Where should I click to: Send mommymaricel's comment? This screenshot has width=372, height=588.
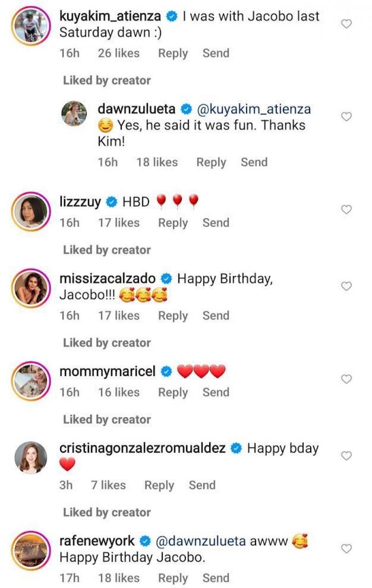click(x=216, y=392)
